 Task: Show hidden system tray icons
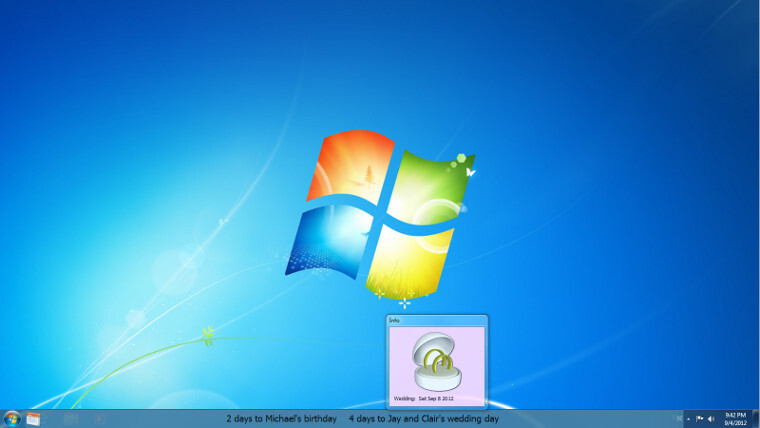click(x=688, y=419)
